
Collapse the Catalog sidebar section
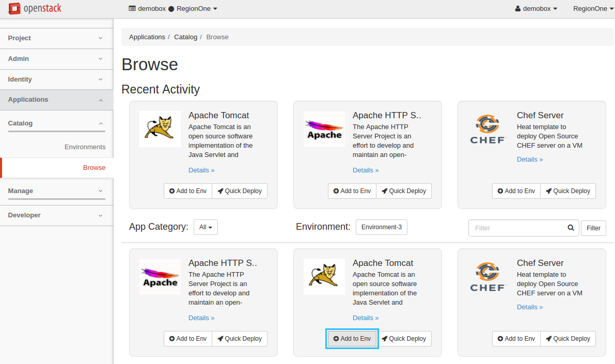[57, 123]
